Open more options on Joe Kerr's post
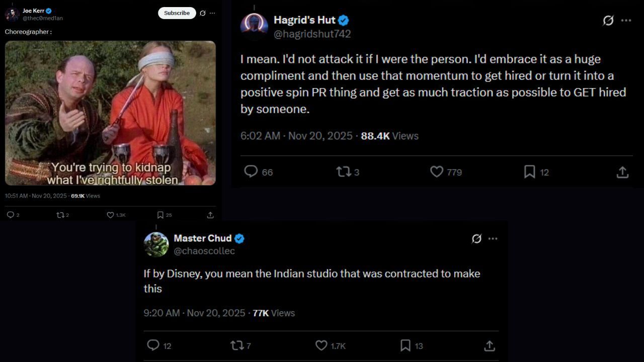The width and height of the screenshot is (644, 362). [x=212, y=13]
